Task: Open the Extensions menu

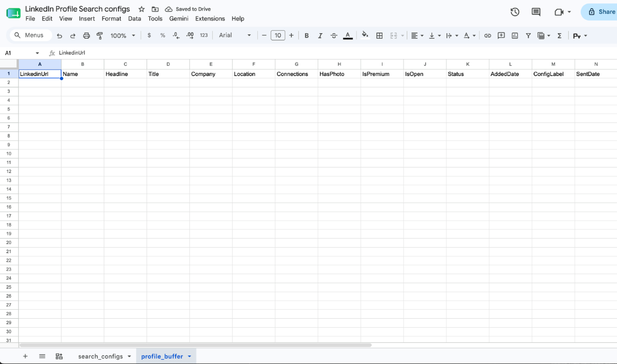Action: pyautogui.click(x=210, y=19)
